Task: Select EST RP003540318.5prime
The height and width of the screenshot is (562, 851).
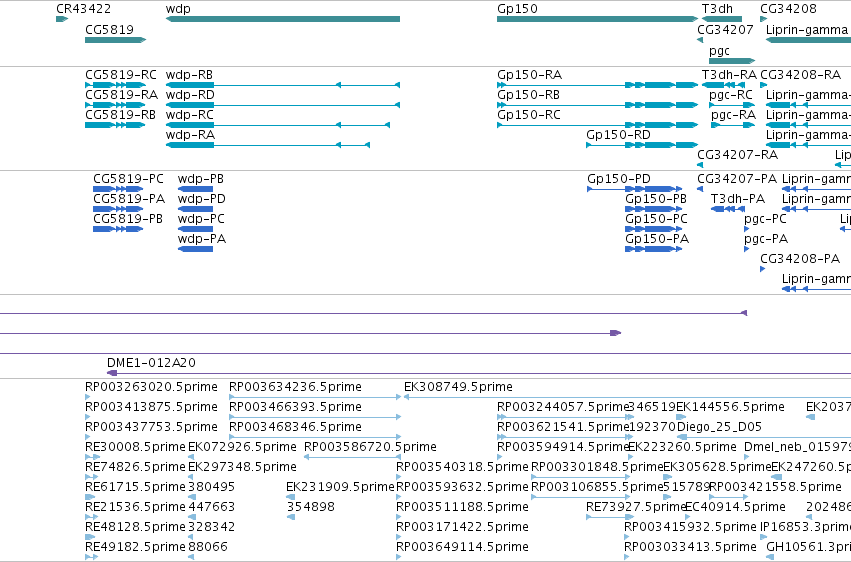Action: (x=399, y=477)
